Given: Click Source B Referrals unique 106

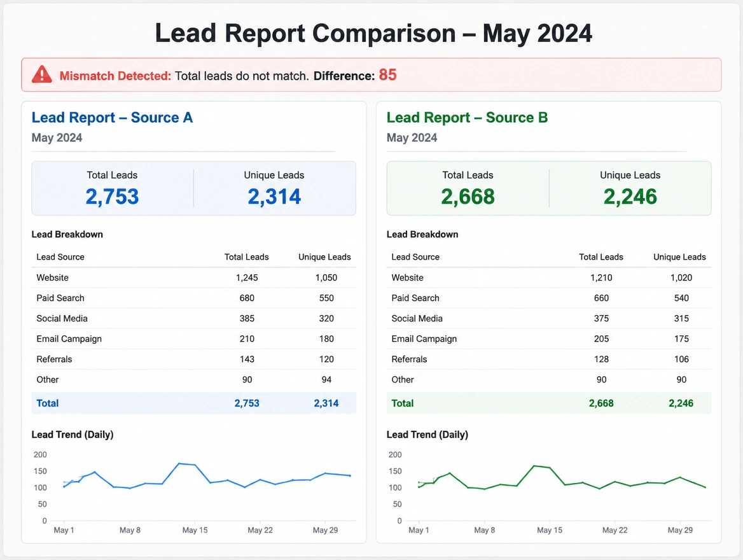Looking at the screenshot, I should 681,359.
